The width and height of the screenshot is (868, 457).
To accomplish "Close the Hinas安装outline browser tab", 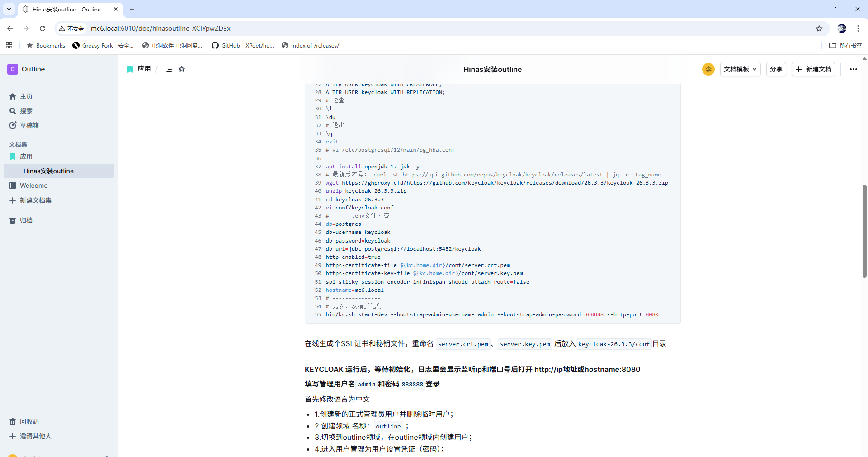I will pyautogui.click(x=116, y=9).
